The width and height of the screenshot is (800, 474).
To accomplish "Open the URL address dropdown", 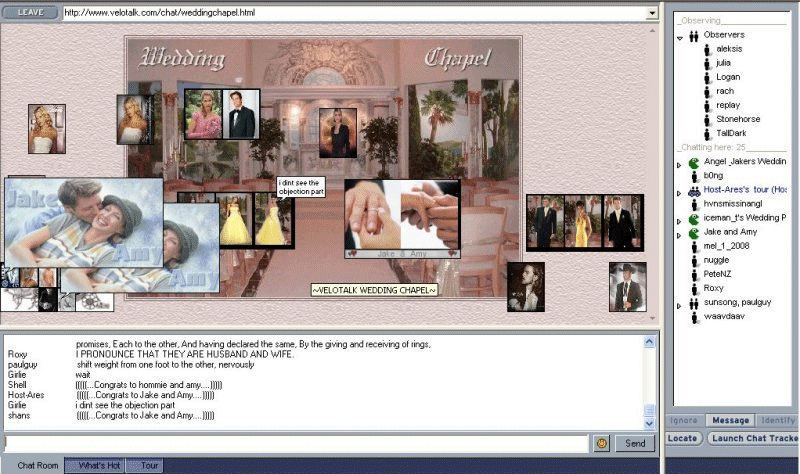I will [x=652, y=13].
